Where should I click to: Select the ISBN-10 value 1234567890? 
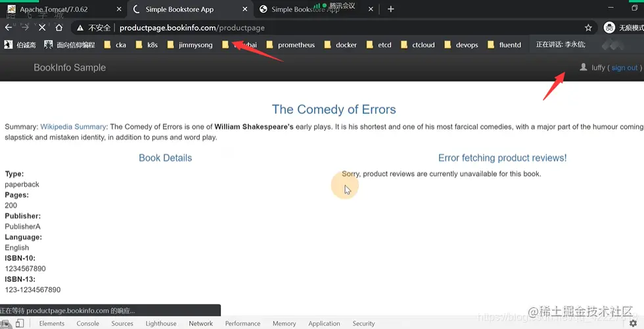(x=26, y=268)
